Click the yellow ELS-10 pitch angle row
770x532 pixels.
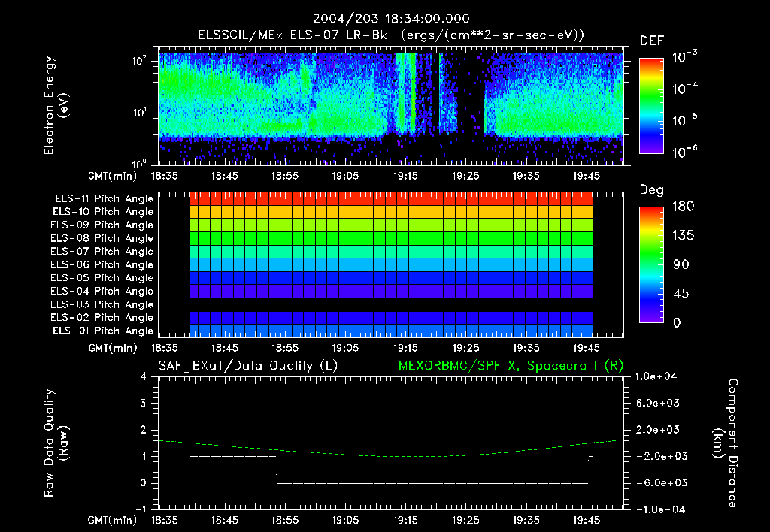391,212
